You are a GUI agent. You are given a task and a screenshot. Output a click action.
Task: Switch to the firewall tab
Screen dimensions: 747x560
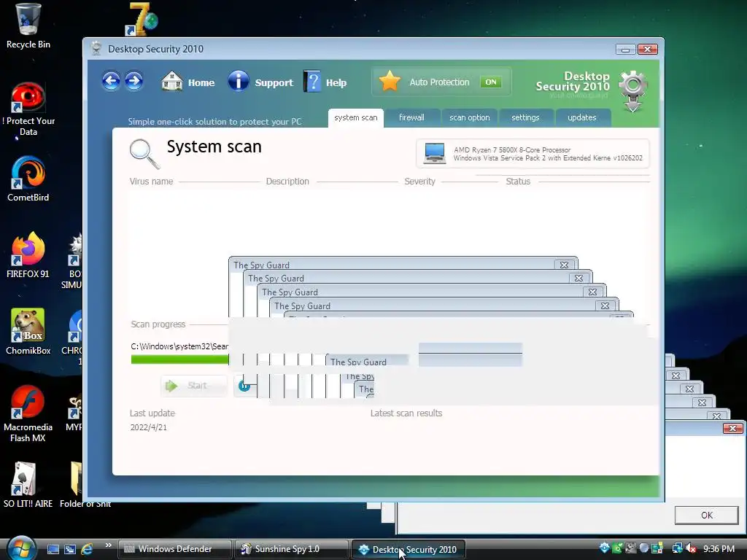click(411, 117)
